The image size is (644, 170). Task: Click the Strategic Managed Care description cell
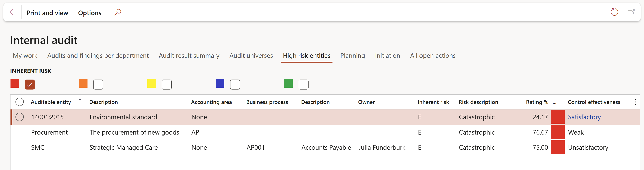click(x=123, y=147)
